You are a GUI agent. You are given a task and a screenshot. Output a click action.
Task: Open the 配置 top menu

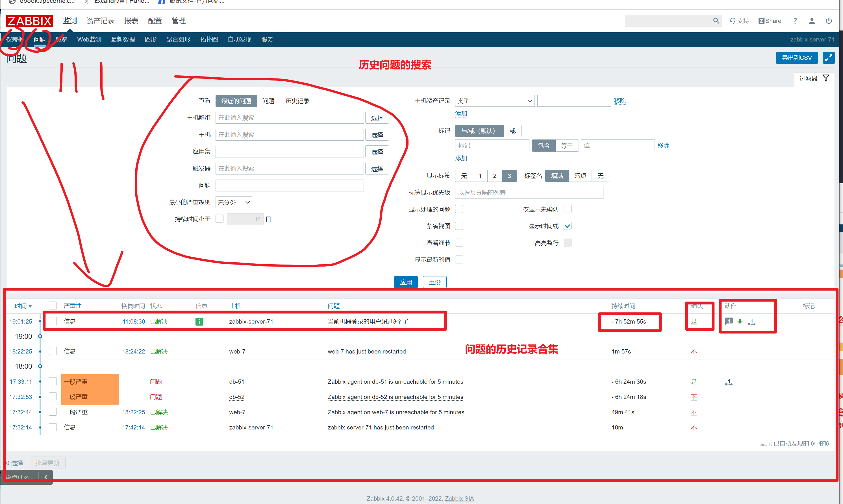click(155, 21)
